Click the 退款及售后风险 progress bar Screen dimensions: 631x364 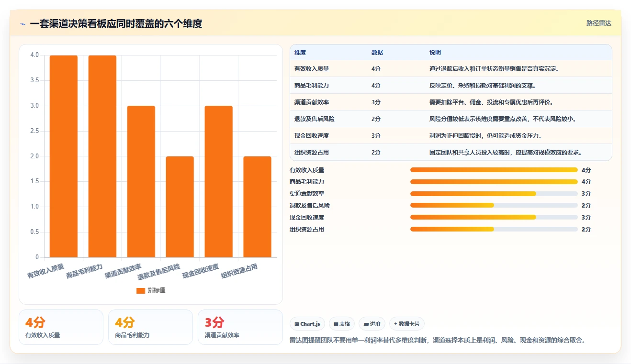(x=494, y=206)
